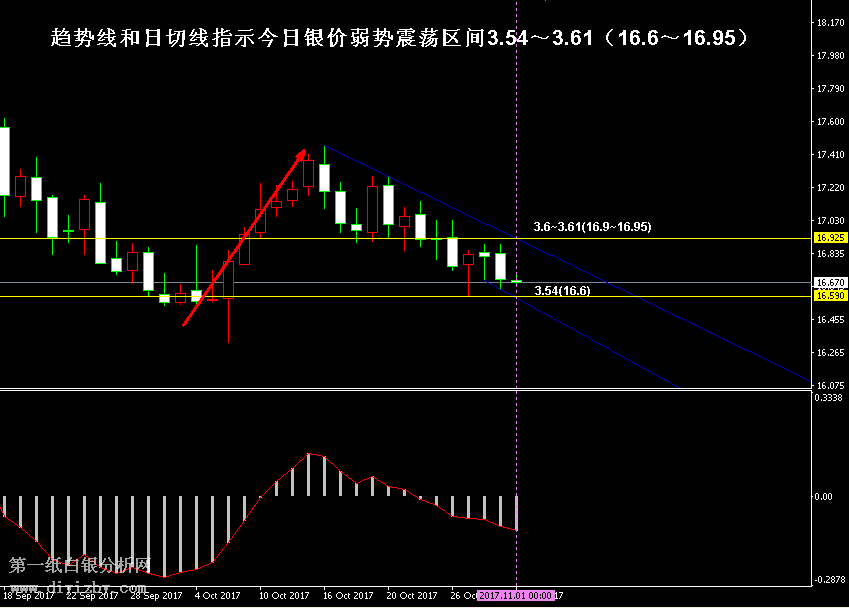Click the 16.075 price axis label
The image size is (849, 608).
coord(829,385)
